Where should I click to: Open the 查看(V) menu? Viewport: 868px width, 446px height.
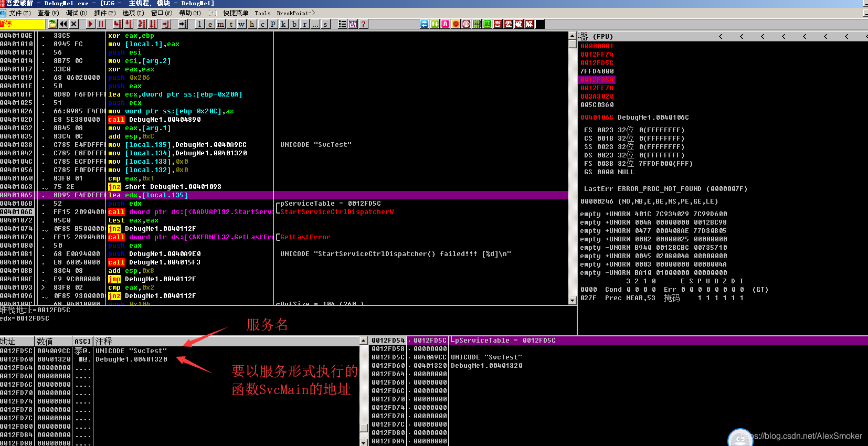(x=48, y=13)
